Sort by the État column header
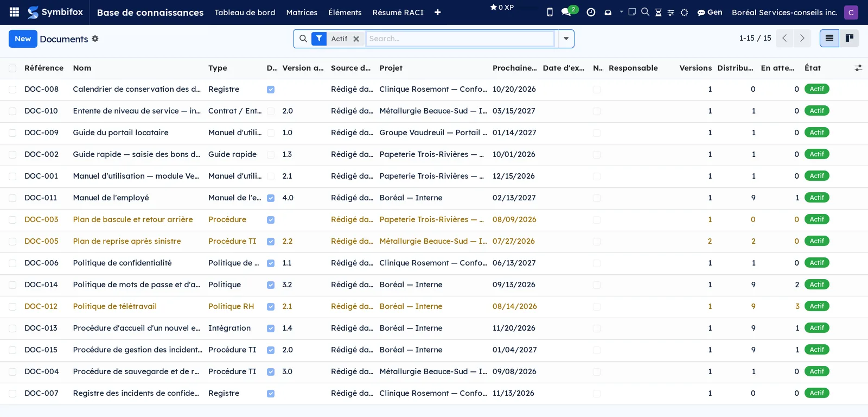 click(x=813, y=68)
